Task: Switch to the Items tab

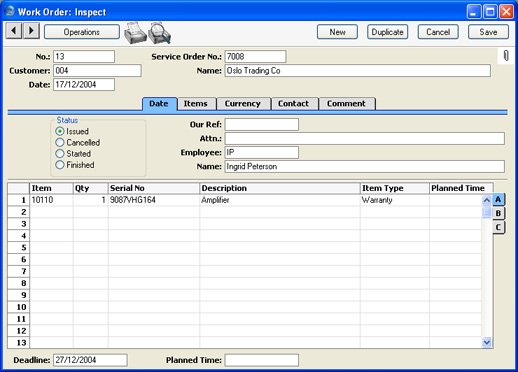Action: point(196,104)
